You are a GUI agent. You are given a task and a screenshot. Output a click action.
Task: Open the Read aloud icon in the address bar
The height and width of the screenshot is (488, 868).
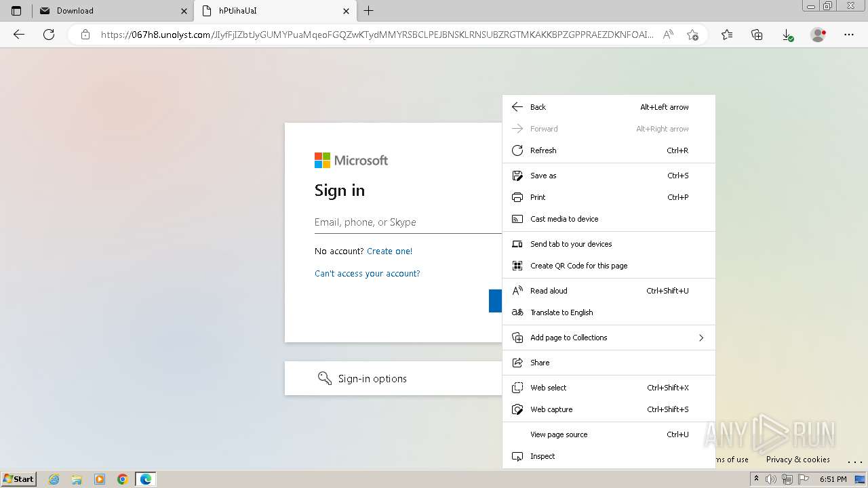point(668,35)
